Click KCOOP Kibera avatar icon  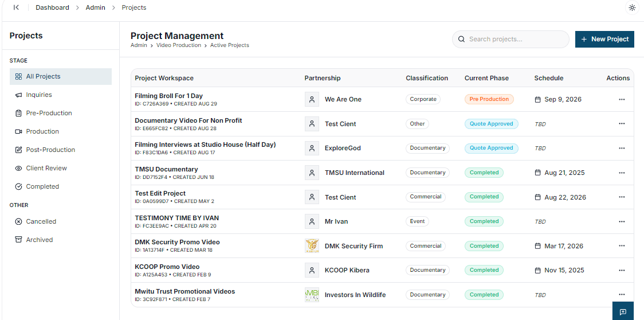[x=312, y=270]
